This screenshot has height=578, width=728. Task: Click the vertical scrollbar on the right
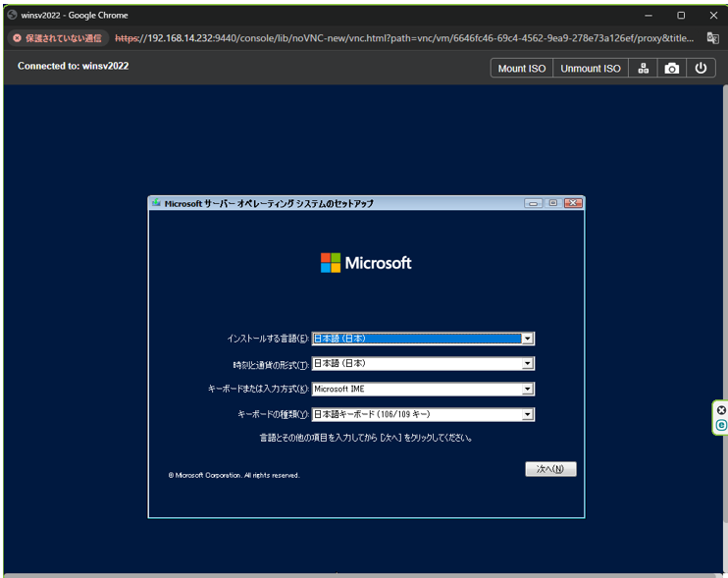[725, 302]
